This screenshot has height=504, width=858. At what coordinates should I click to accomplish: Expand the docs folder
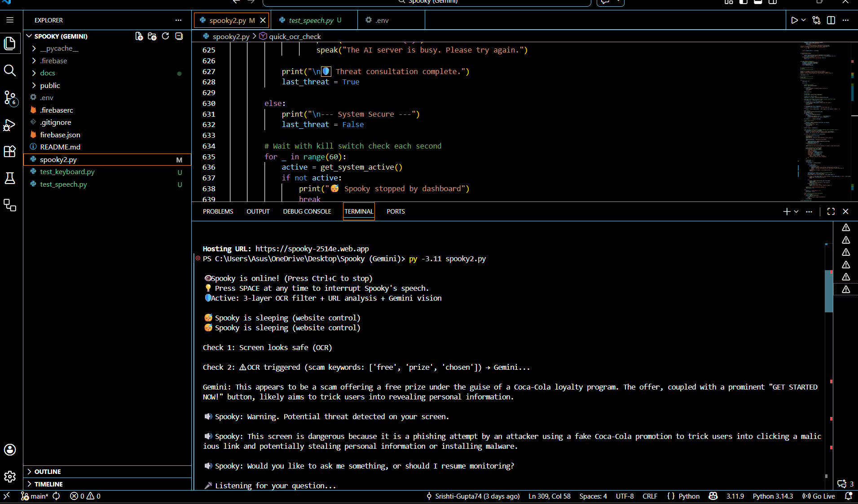point(48,73)
